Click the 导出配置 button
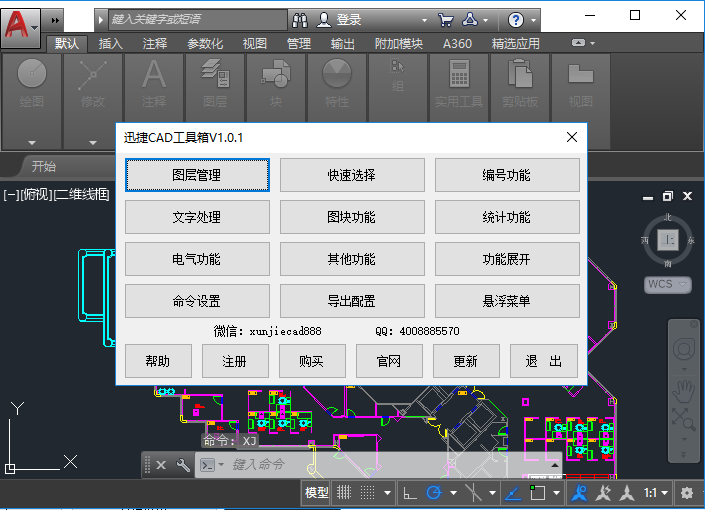The image size is (705, 510). tap(352, 301)
